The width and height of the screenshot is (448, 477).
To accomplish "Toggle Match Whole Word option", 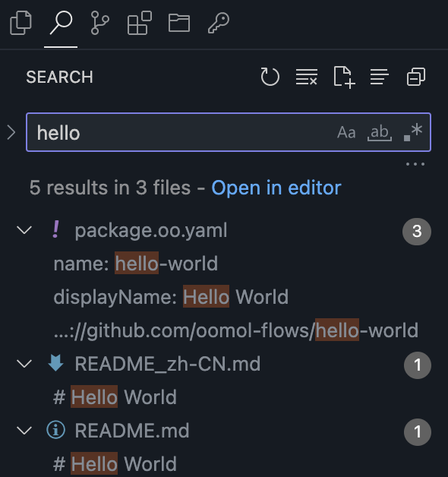I will 380,132.
